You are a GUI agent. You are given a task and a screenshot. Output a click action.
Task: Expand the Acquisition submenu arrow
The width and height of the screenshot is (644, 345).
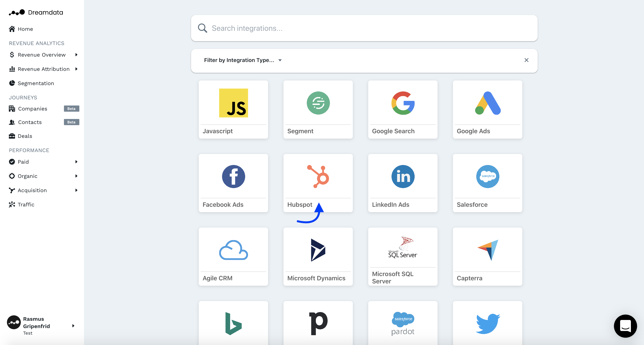[76, 190]
